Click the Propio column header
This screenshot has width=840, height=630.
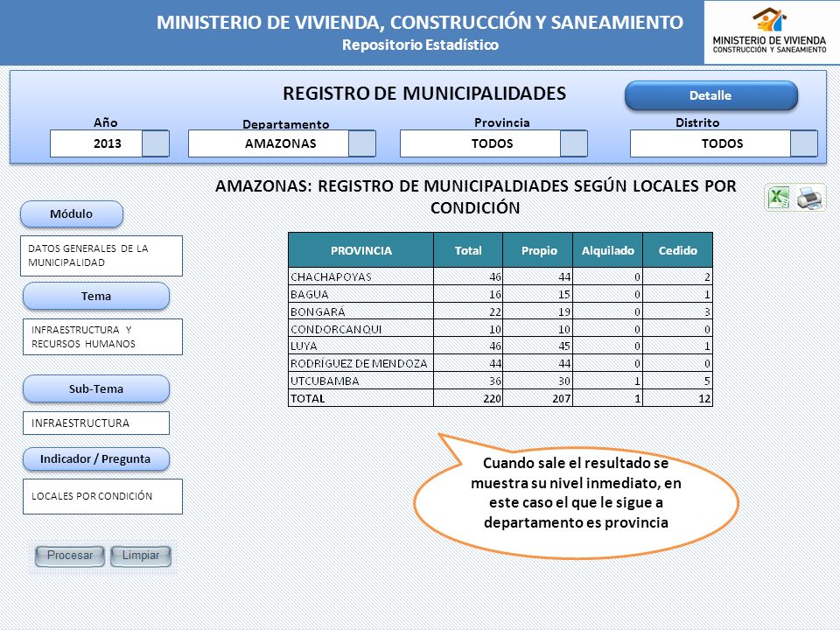point(538,250)
